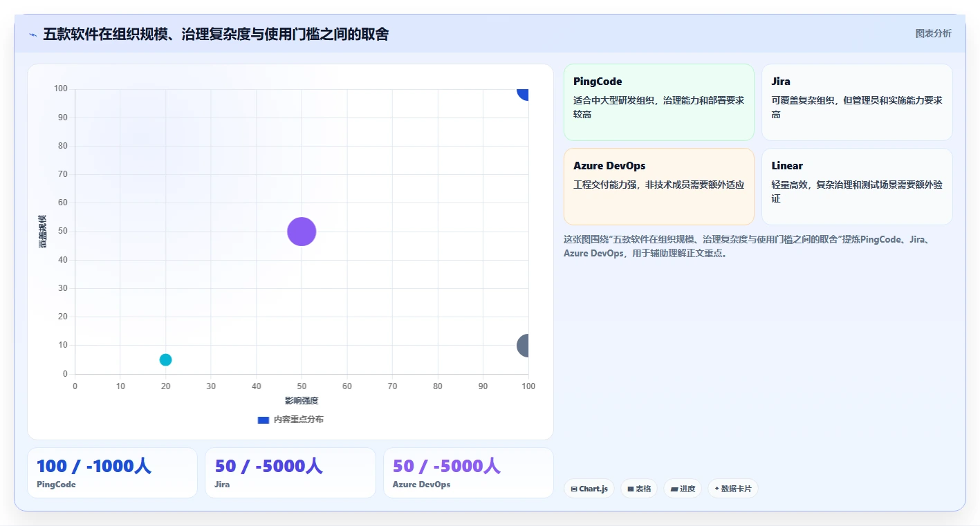
Task: Click the lightning icon beside the title
Action: [x=33, y=35]
